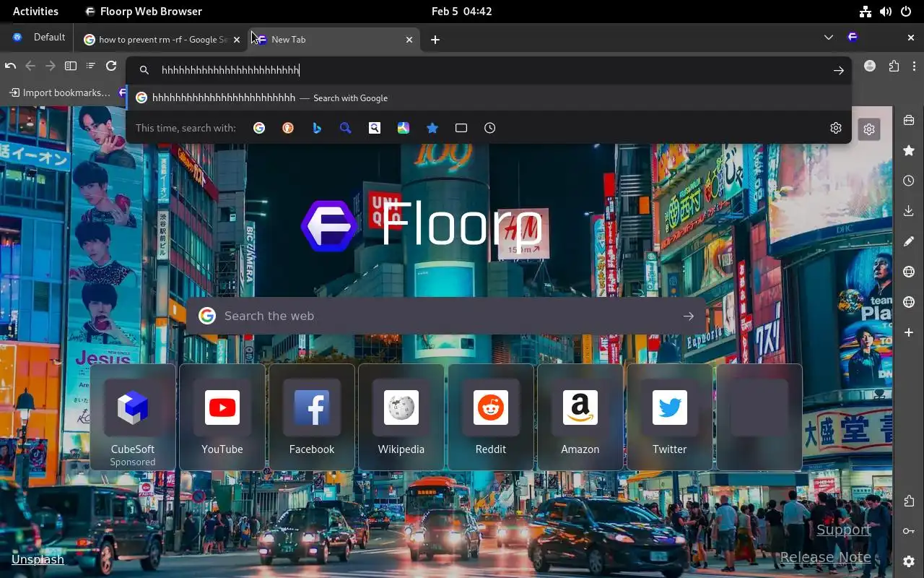This screenshot has height=578, width=924.
Task: Open the system volume indicator
Action: [886, 12]
